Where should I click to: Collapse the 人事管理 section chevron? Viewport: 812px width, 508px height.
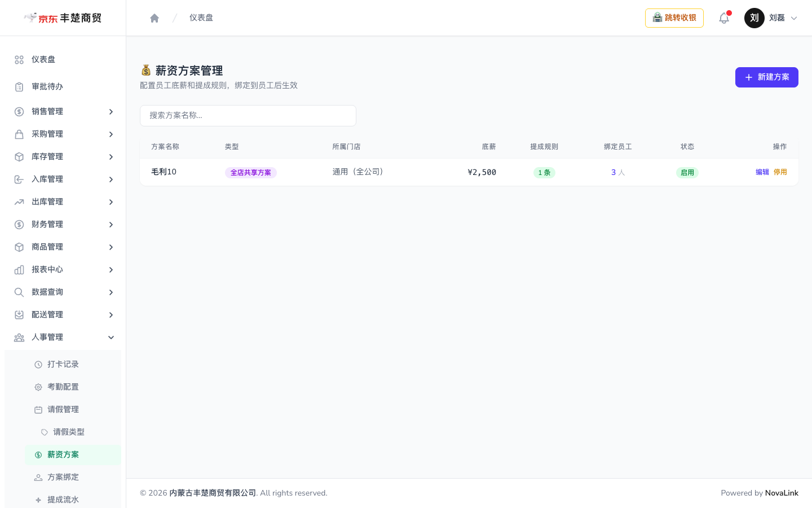coord(111,338)
